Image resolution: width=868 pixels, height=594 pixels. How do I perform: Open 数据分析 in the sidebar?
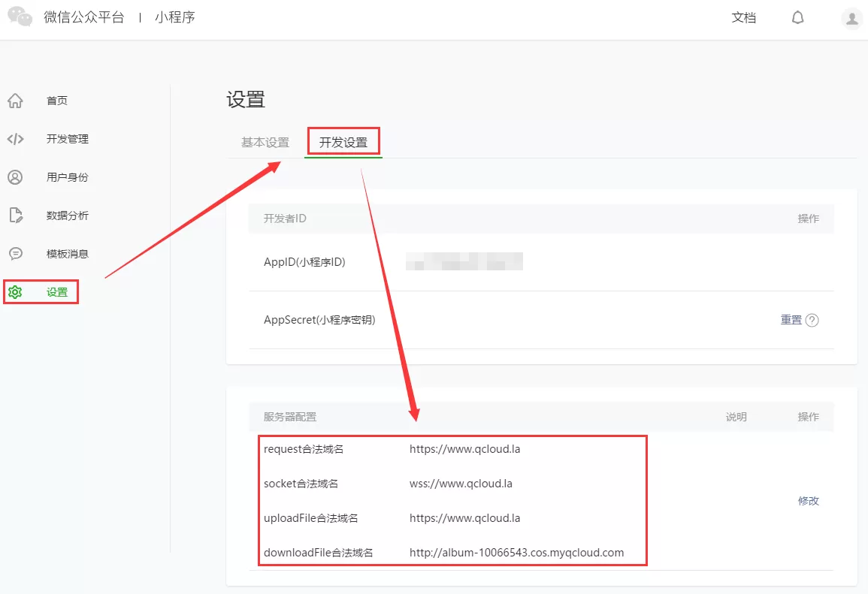[68, 215]
